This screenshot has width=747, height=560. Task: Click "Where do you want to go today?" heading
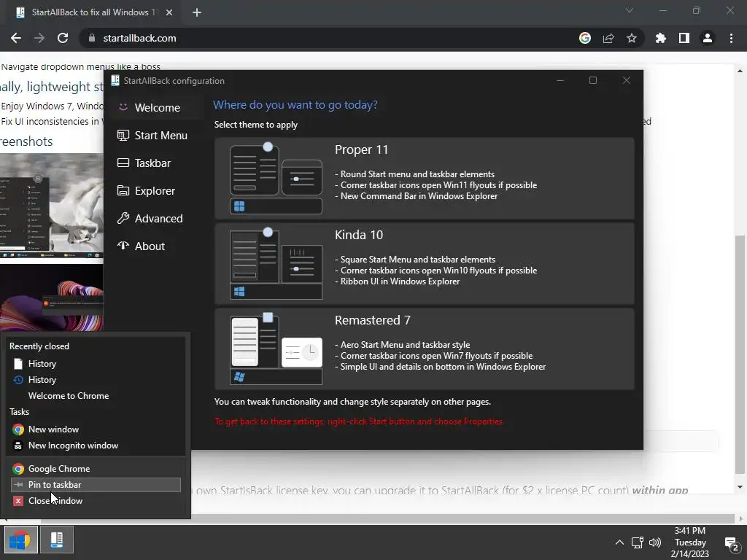[295, 105]
